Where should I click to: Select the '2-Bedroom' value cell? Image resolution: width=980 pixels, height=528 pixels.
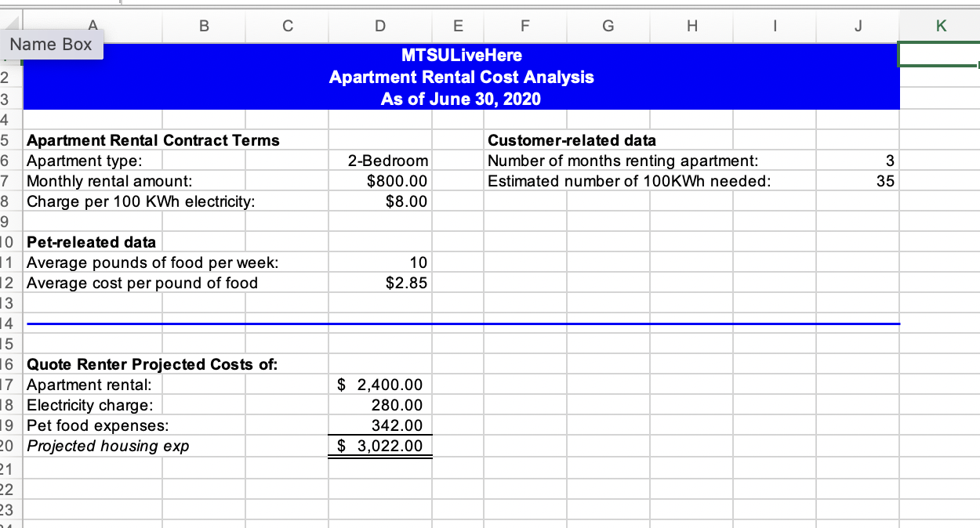[x=379, y=161]
